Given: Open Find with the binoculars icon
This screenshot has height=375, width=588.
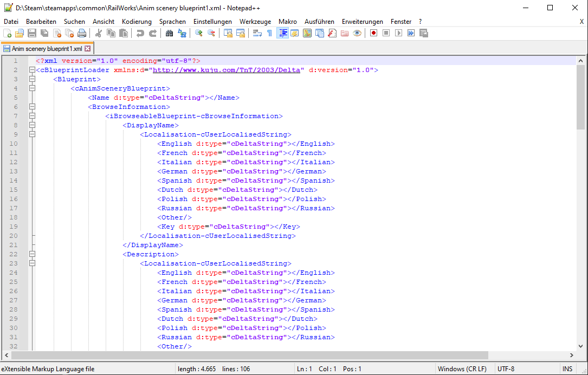Looking at the screenshot, I should click(169, 33).
